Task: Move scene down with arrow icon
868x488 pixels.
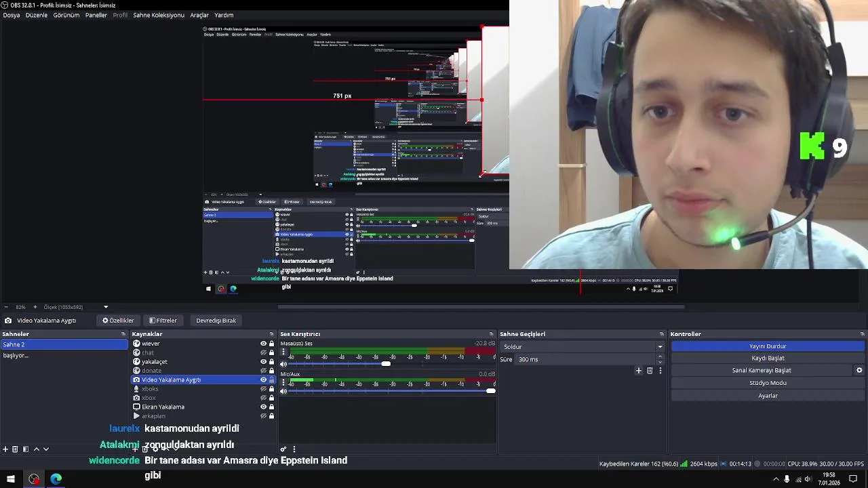Action: point(46,449)
